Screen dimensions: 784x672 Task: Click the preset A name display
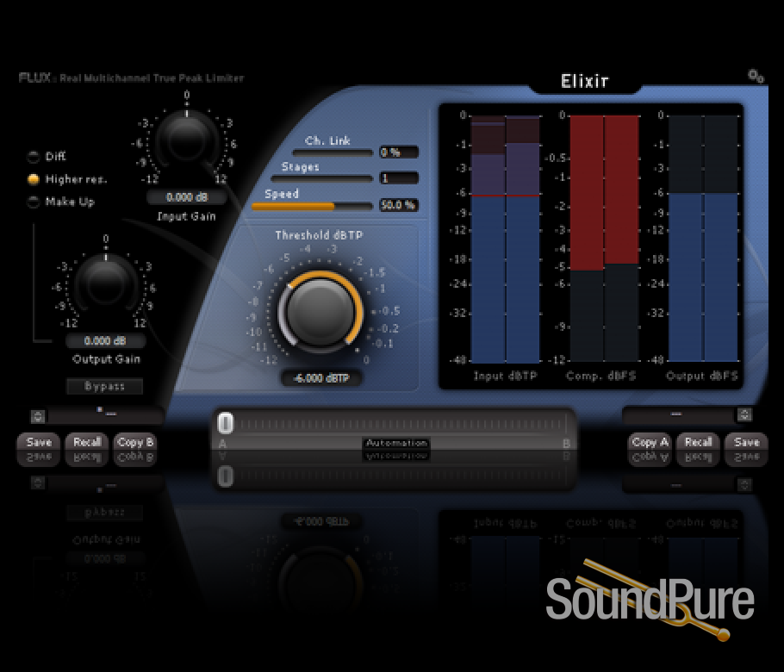point(106,414)
